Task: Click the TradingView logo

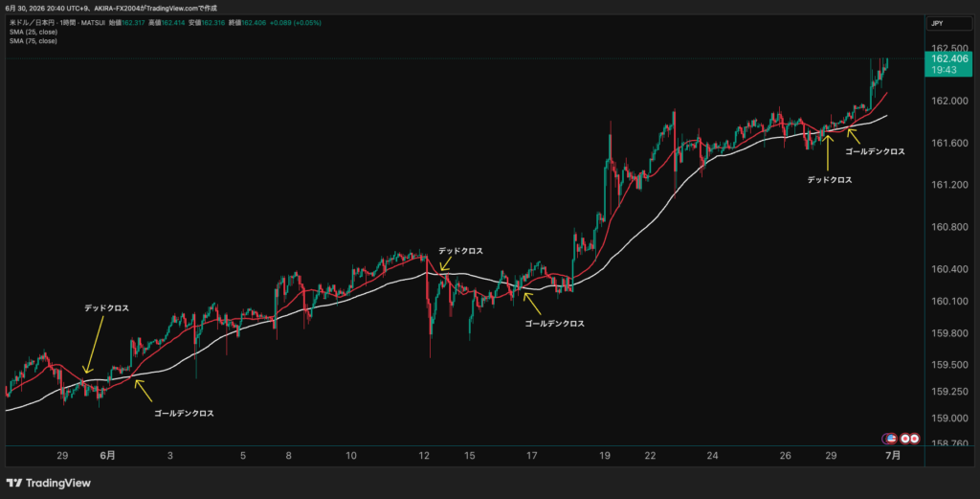Action: pos(48,483)
